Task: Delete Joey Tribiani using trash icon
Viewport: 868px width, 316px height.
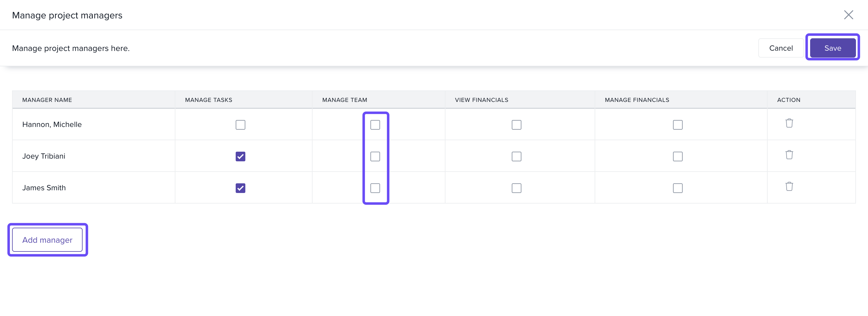Action: [x=789, y=155]
